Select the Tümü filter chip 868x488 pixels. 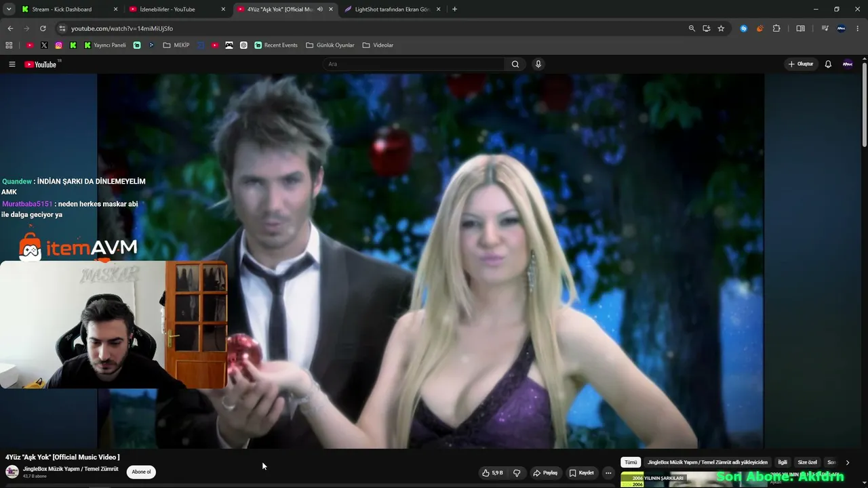(631, 462)
